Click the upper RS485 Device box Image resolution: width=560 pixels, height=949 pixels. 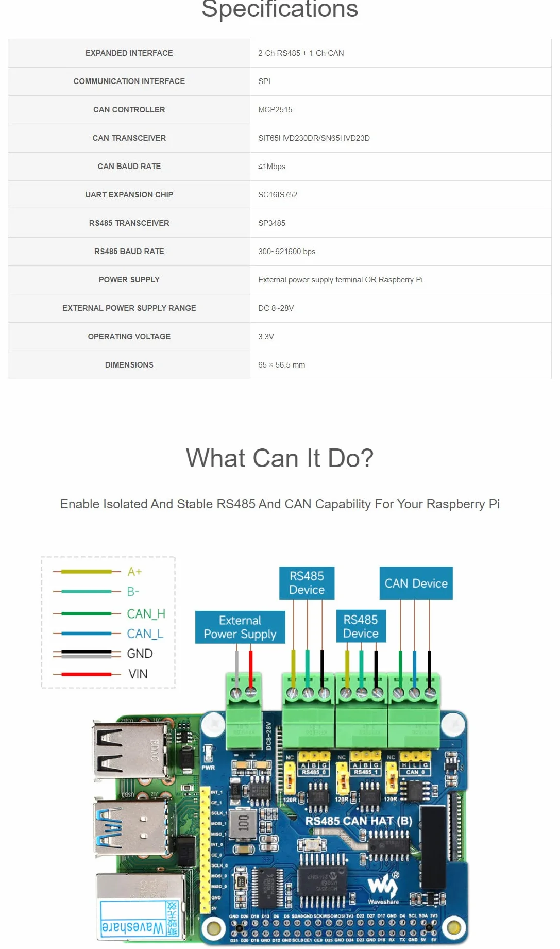pyautogui.click(x=307, y=583)
